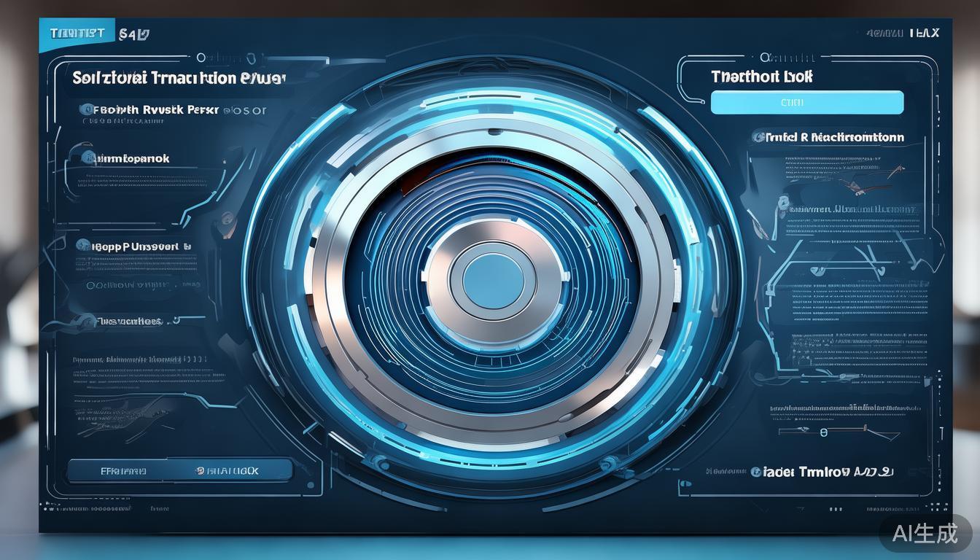Image resolution: width=980 pixels, height=560 pixels.
Task: Click the right segment of the bottom-left button bar
Action: (230, 471)
